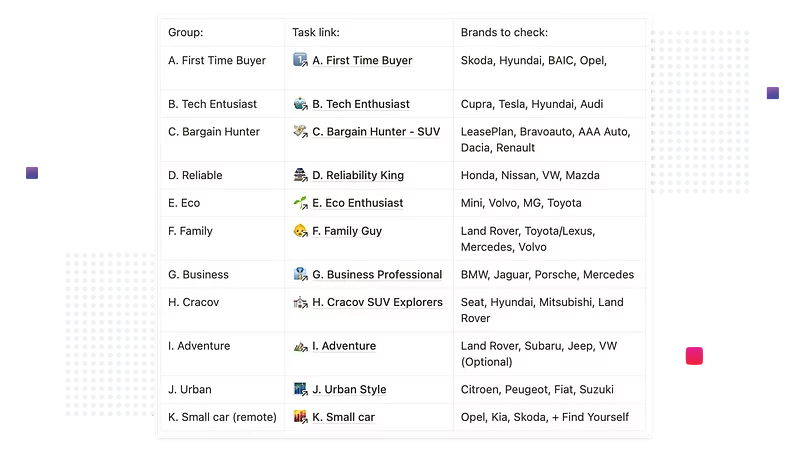Click the icon before Business Professional link

point(300,275)
